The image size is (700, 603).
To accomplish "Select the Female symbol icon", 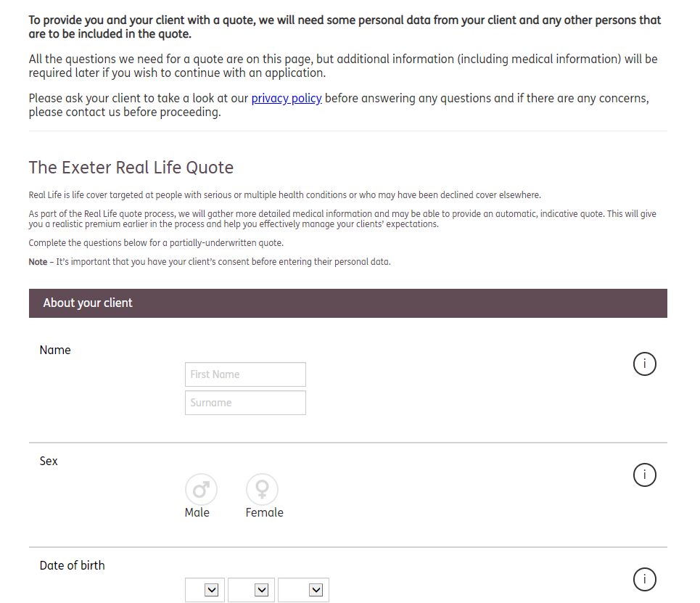I will [x=262, y=489].
